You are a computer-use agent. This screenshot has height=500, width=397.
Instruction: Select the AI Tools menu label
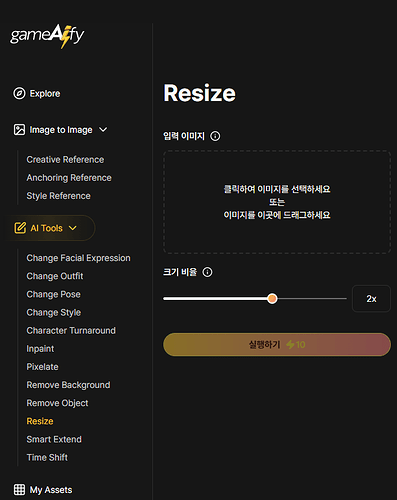tap(46, 228)
